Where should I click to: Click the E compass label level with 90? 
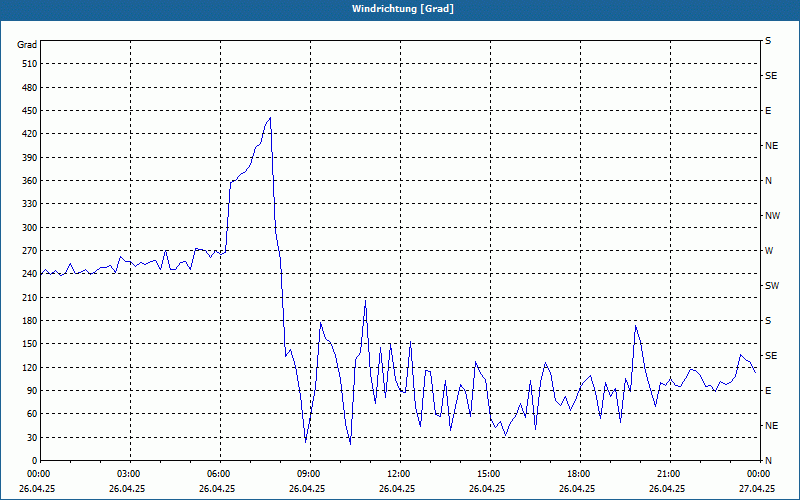(x=768, y=391)
